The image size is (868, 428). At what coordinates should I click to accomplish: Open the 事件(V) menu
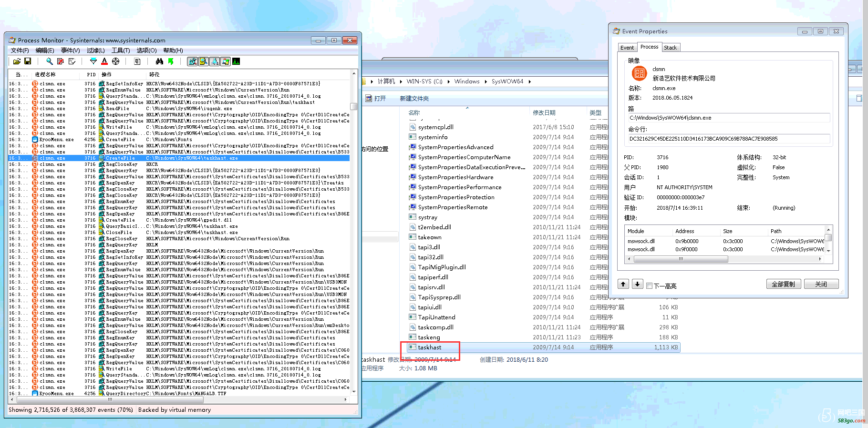click(70, 51)
